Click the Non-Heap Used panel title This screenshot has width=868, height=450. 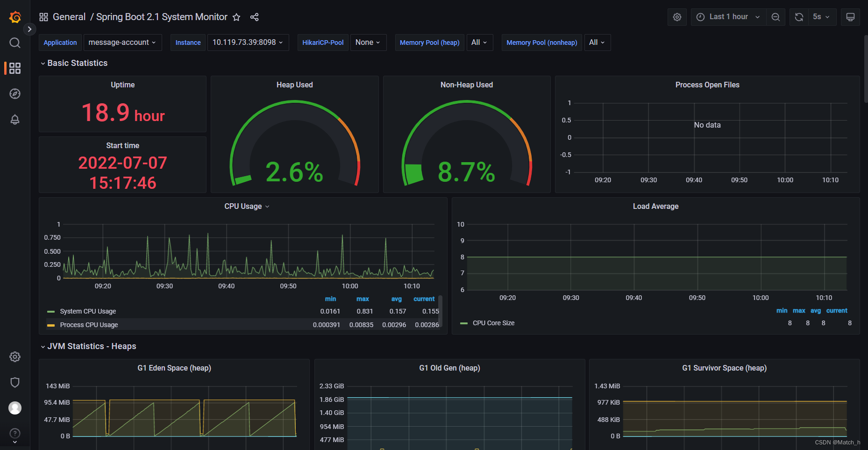click(x=467, y=85)
